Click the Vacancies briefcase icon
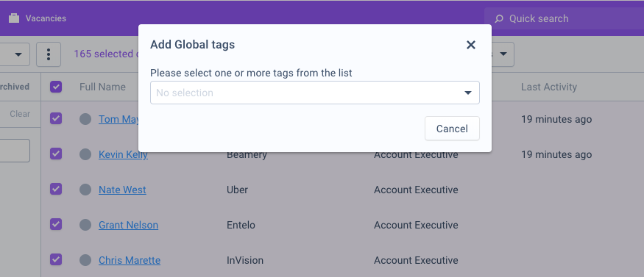Viewport: 644px width, 277px height. pos(14,18)
